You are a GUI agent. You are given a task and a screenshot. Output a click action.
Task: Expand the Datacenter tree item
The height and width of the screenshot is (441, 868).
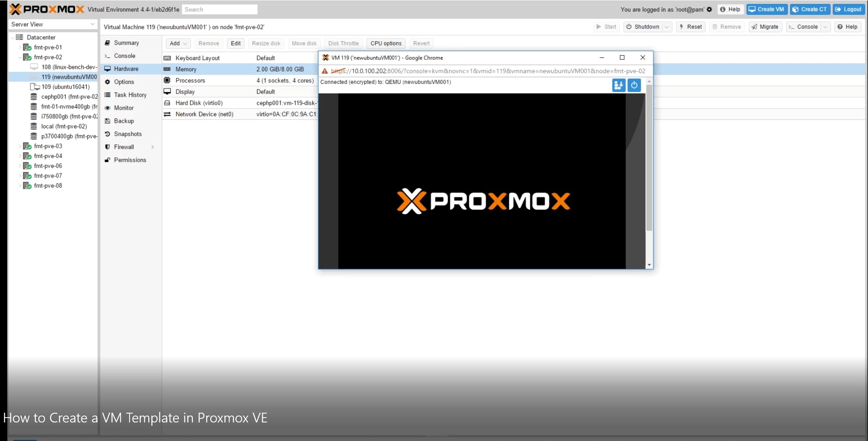click(12, 37)
